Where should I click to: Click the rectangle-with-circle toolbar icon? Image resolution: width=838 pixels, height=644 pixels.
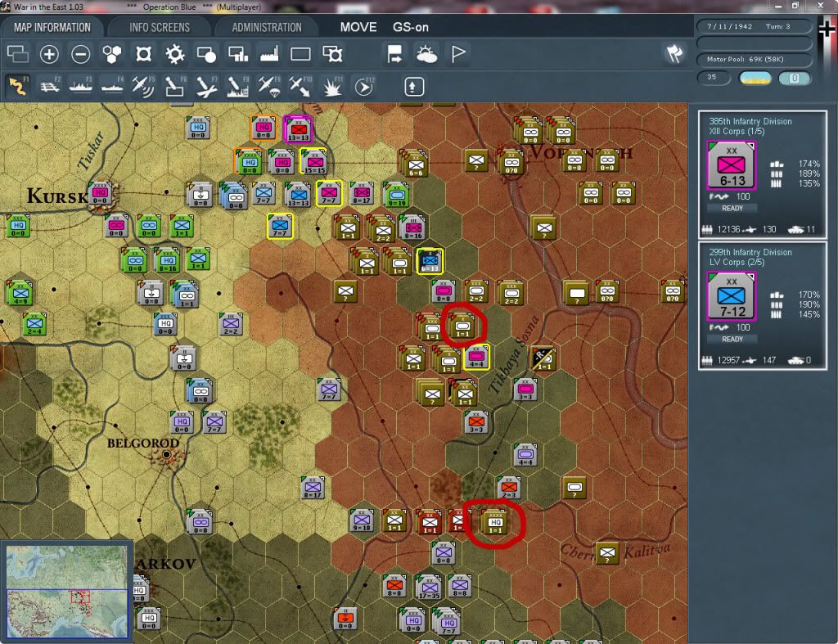coord(206,54)
